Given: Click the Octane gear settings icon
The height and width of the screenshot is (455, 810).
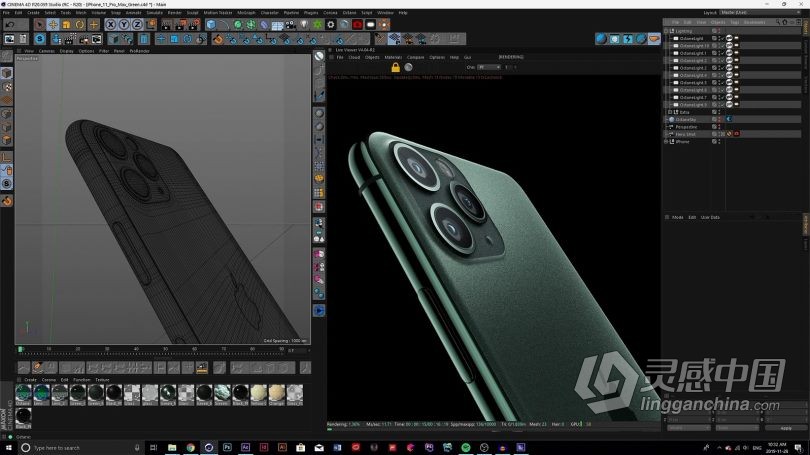Looking at the screenshot, I should (331, 24).
